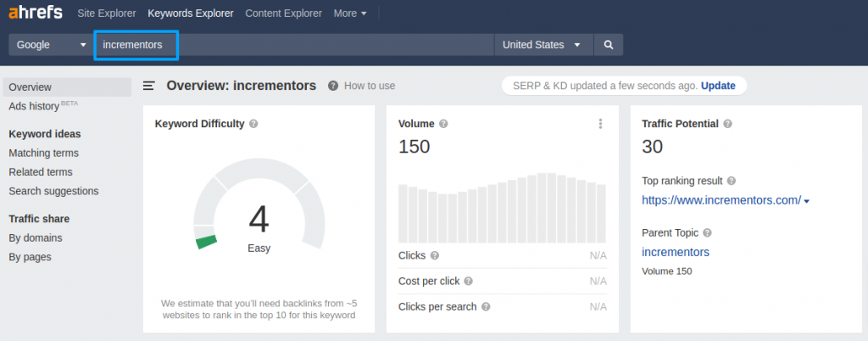Click the Clicks info icon
This screenshot has width=868, height=341.
pyautogui.click(x=435, y=256)
